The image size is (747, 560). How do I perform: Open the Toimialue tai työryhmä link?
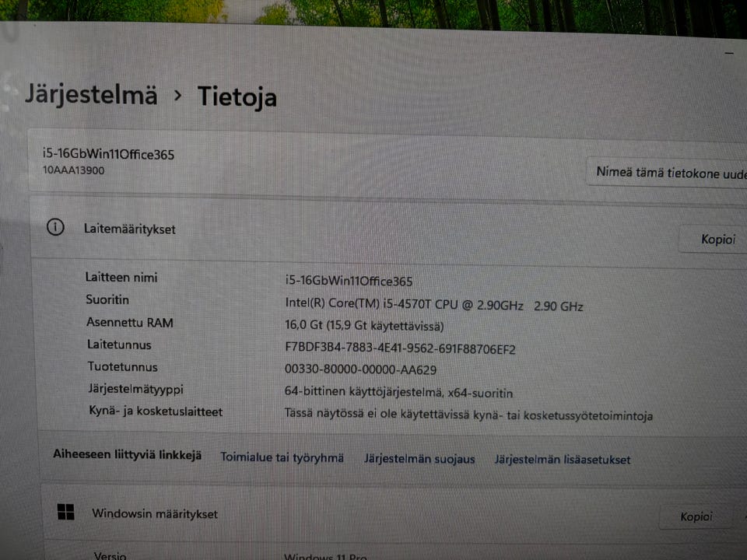(282, 457)
